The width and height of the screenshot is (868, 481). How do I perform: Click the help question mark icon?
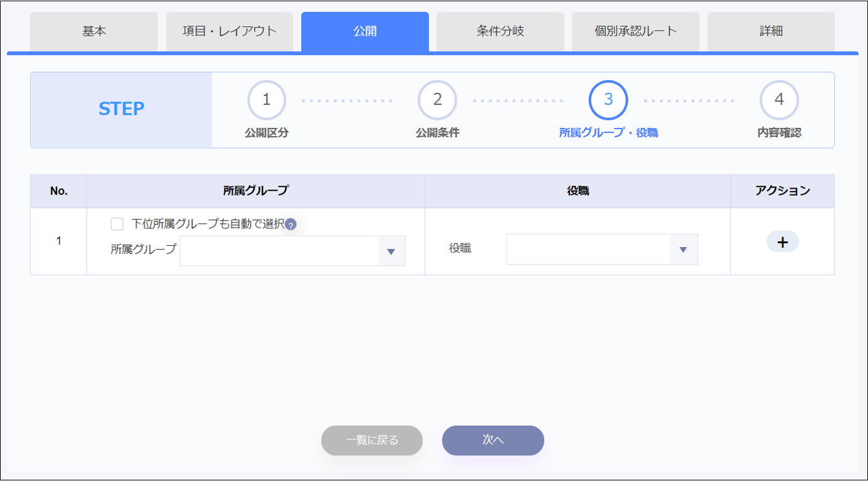(291, 225)
